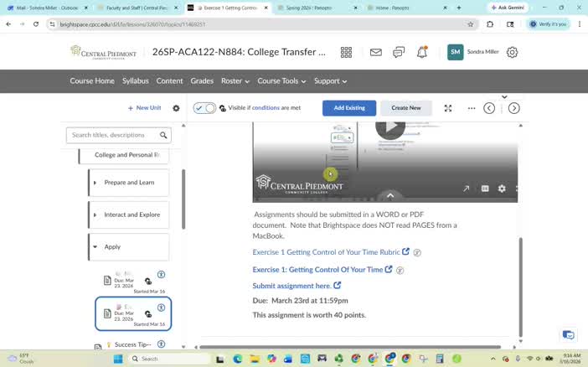
Task: Open the Course Tools dropdown menu
Action: (x=281, y=81)
